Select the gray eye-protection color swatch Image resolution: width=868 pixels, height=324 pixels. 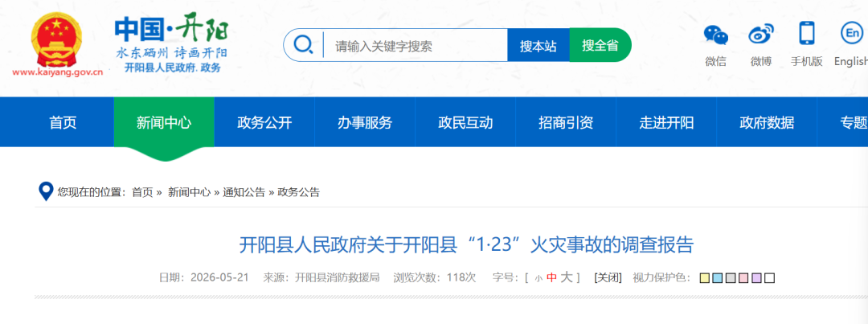point(731,278)
